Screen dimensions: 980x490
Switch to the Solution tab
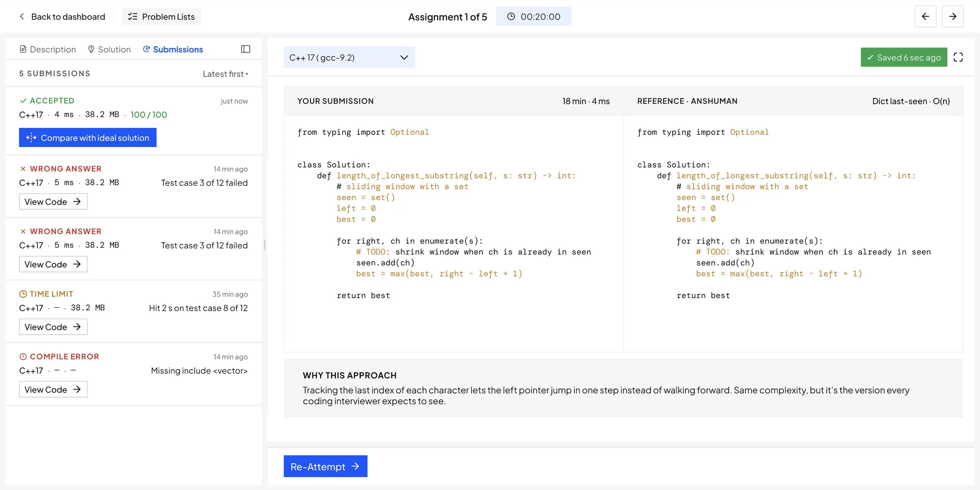click(x=109, y=49)
